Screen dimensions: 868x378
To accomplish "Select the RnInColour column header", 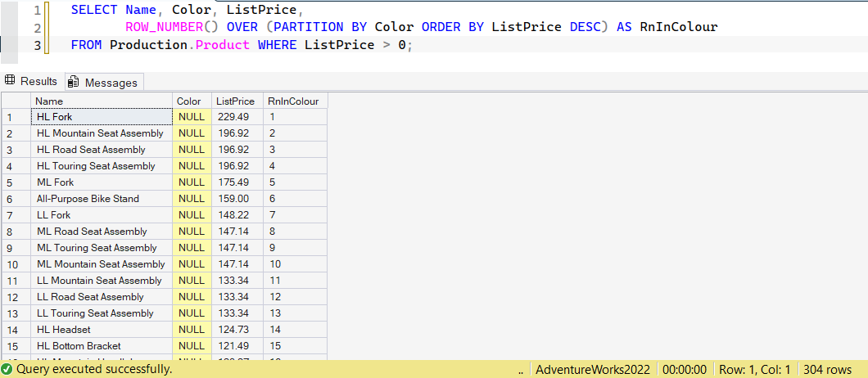I will click(296, 101).
